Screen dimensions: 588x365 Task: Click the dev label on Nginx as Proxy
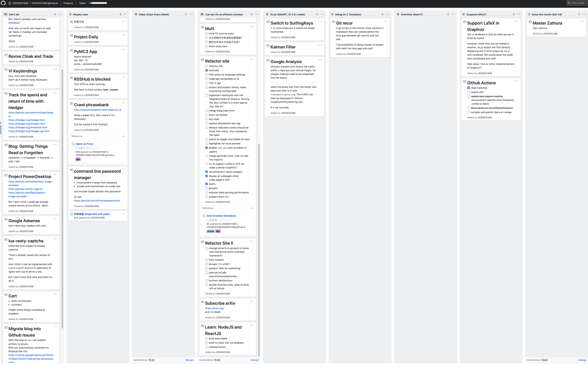(x=78, y=160)
